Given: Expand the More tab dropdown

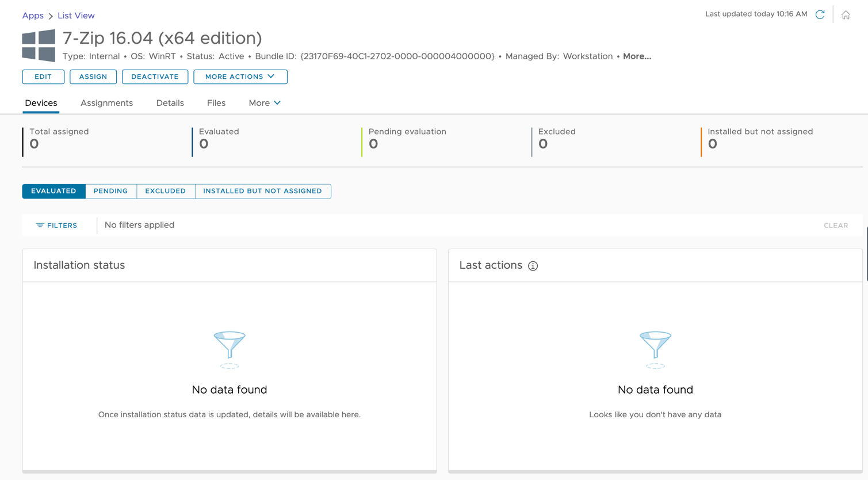Looking at the screenshot, I should click(265, 103).
